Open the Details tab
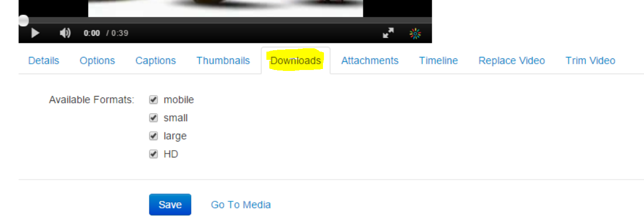This screenshot has height=222, width=644. coord(44,61)
